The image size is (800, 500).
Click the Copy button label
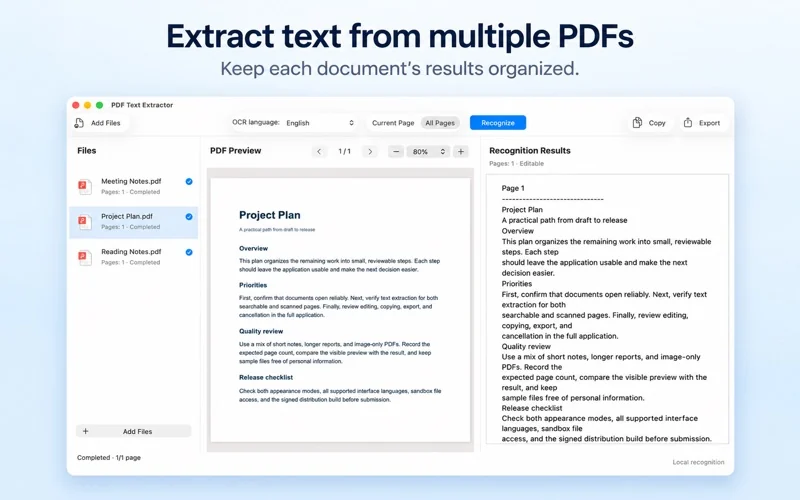click(x=657, y=123)
